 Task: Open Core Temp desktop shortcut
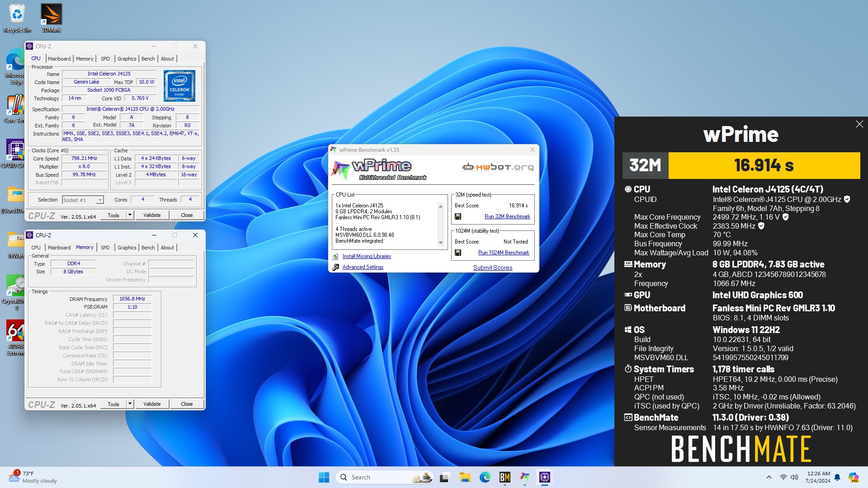pos(15,108)
